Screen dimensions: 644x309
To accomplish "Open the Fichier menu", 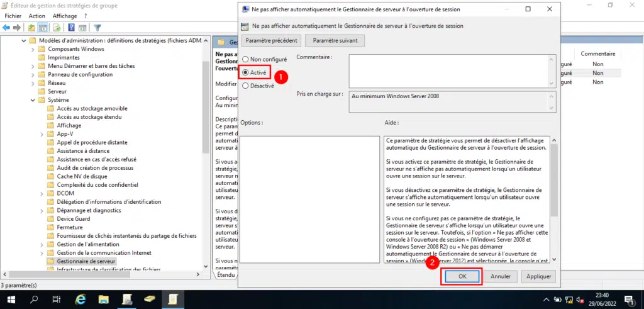I will point(13,16).
